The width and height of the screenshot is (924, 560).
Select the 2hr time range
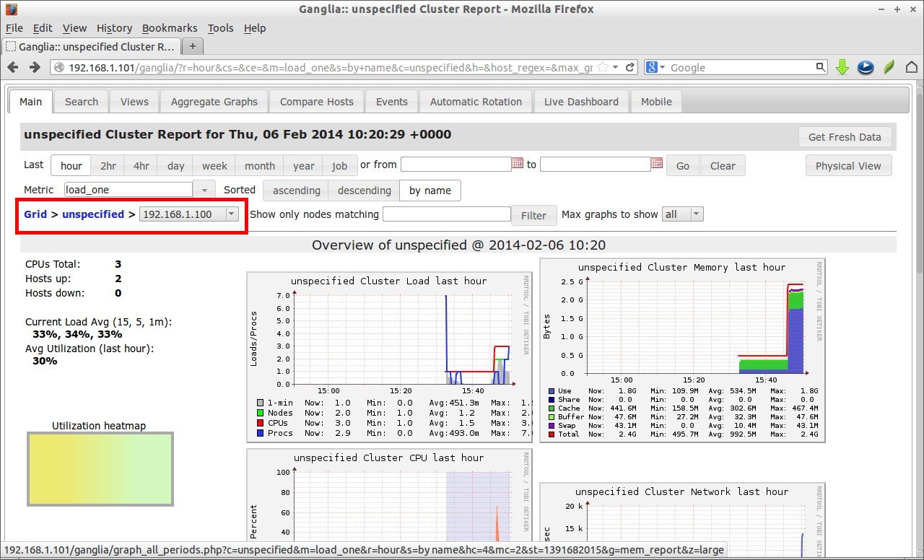[108, 165]
